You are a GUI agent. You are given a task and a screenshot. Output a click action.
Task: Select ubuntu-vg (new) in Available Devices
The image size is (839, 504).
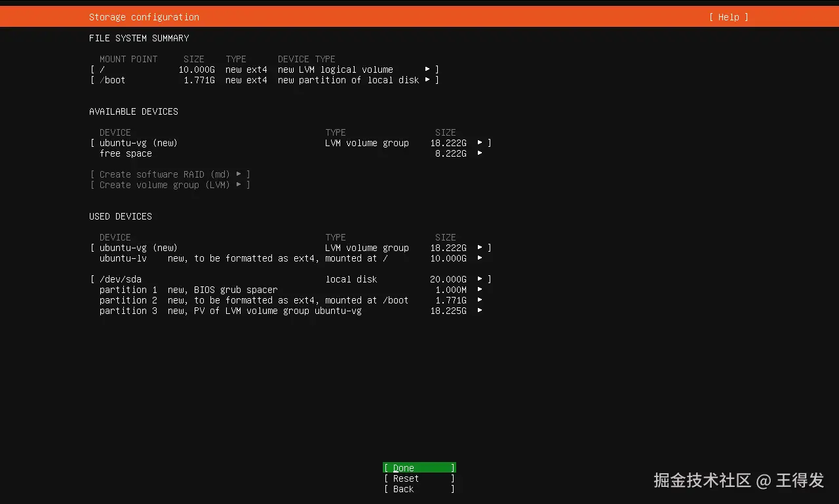click(291, 143)
